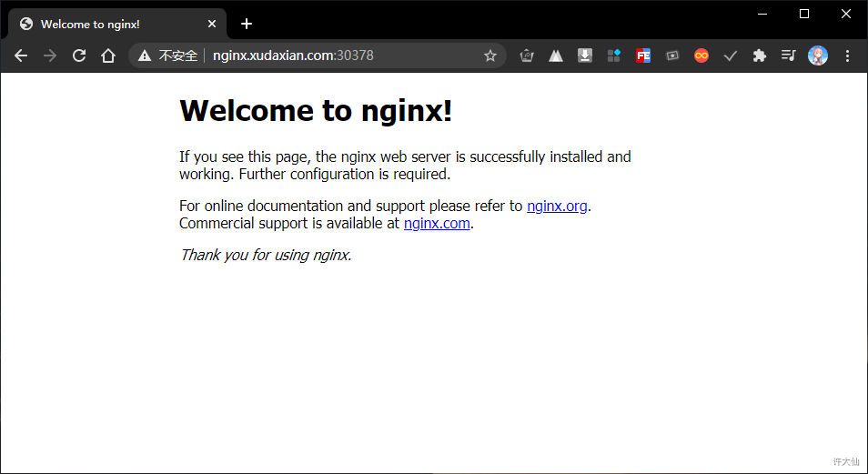Click the 不安全 security label
This screenshot has height=474, width=868.
click(x=178, y=55)
